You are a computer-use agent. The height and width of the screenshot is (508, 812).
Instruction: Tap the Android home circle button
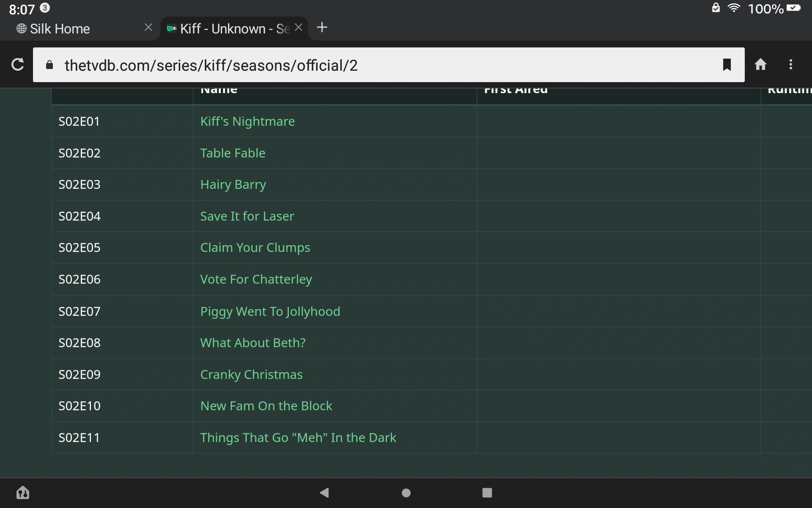click(x=406, y=492)
